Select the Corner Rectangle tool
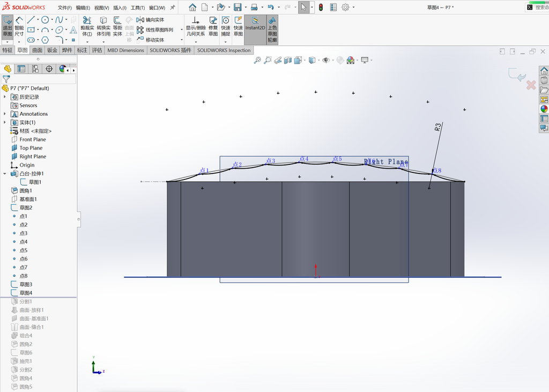Screen dimensions: 549x392 (x=31, y=30)
